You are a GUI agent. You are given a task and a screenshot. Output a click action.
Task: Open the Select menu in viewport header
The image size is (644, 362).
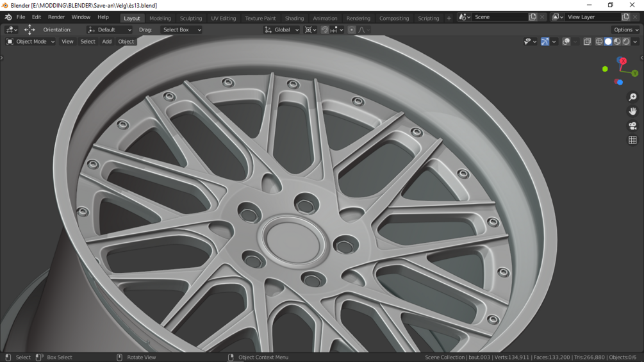point(88,42)
